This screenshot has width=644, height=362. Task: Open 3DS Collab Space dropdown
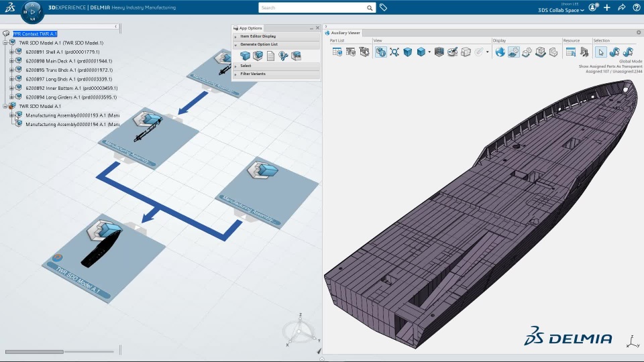pyautogui.click(x=561, y=10)
